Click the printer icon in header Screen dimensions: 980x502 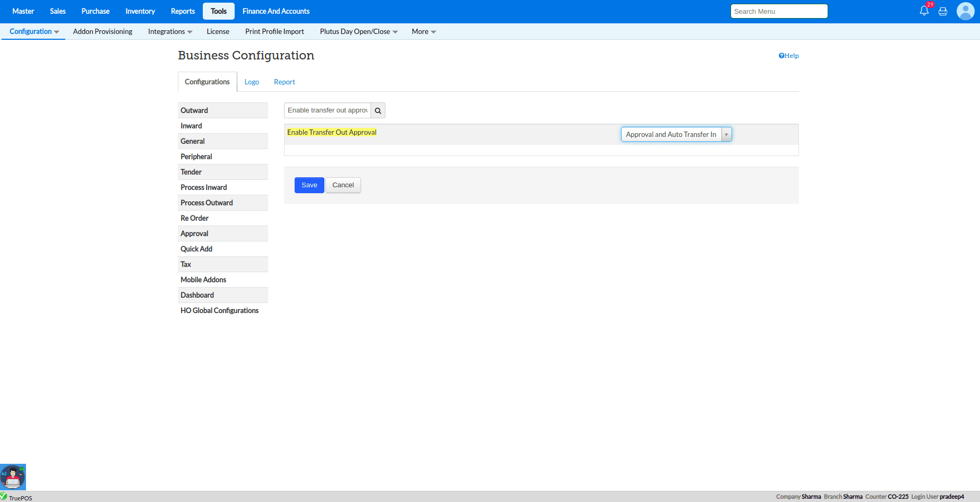[943, 11]
